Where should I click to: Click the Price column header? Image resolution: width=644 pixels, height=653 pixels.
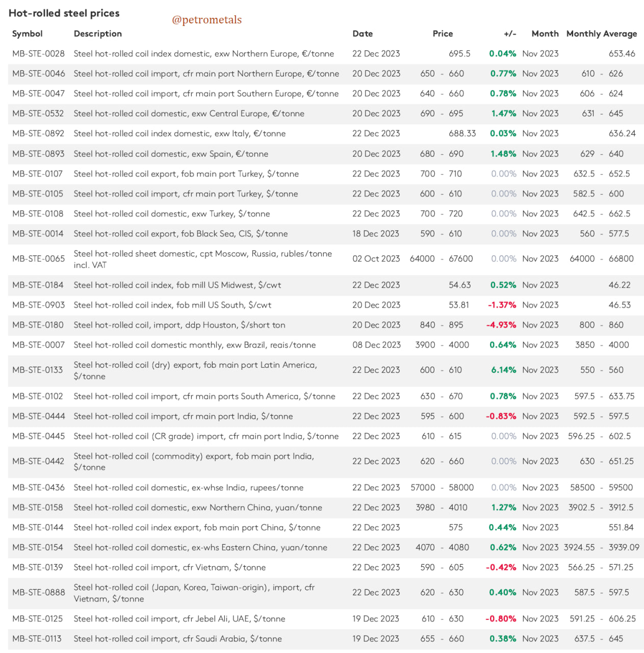coord(443,34)
